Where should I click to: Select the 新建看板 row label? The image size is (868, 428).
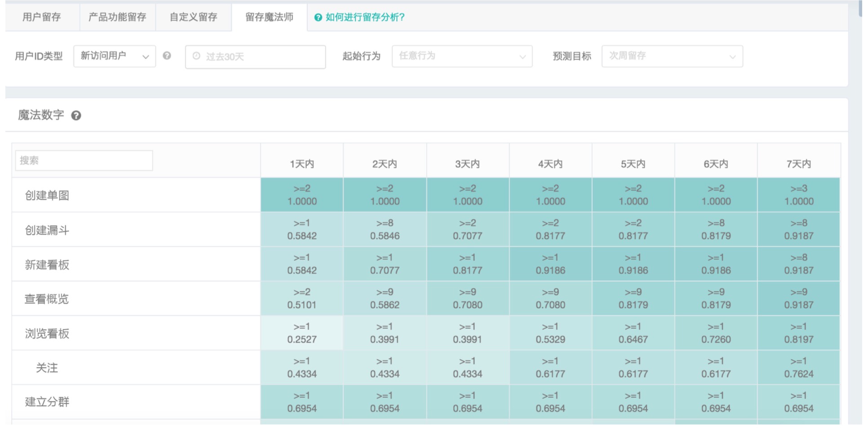pos(47,265)
